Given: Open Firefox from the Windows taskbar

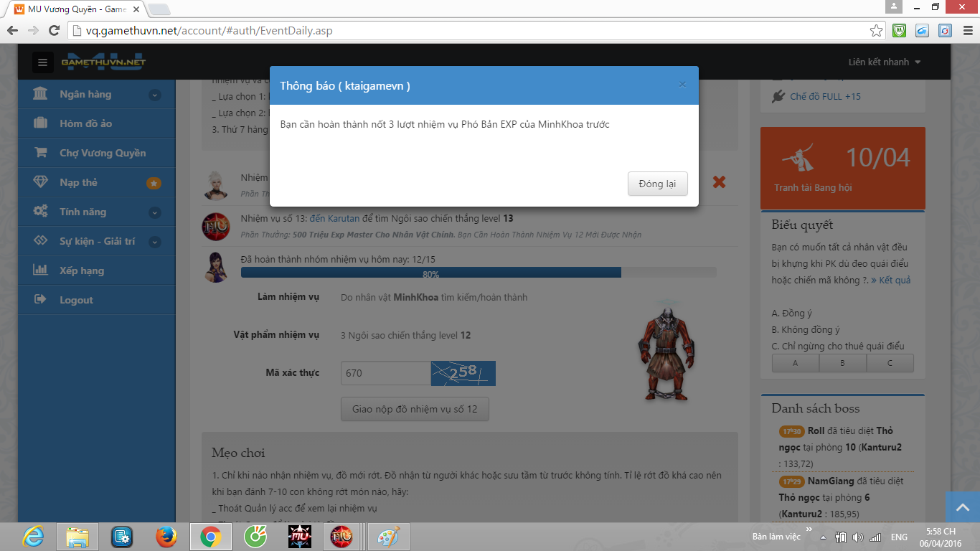Looking at the screenshot, I should 166,537.
